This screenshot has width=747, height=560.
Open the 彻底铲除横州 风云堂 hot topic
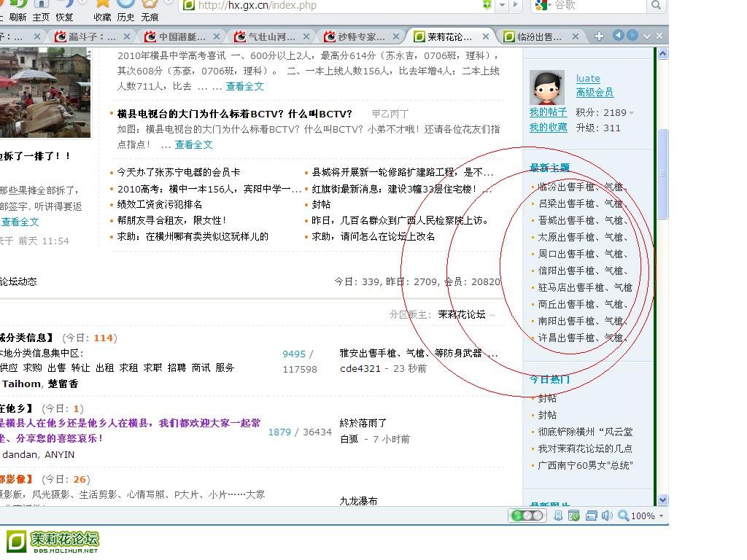coord(585,432)
